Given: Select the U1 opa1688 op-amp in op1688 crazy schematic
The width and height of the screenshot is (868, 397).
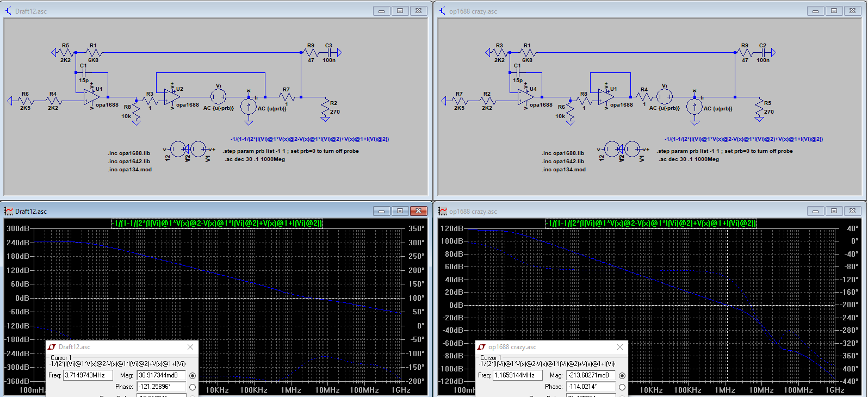Looking at the screenshot, I should click(606, 96).
